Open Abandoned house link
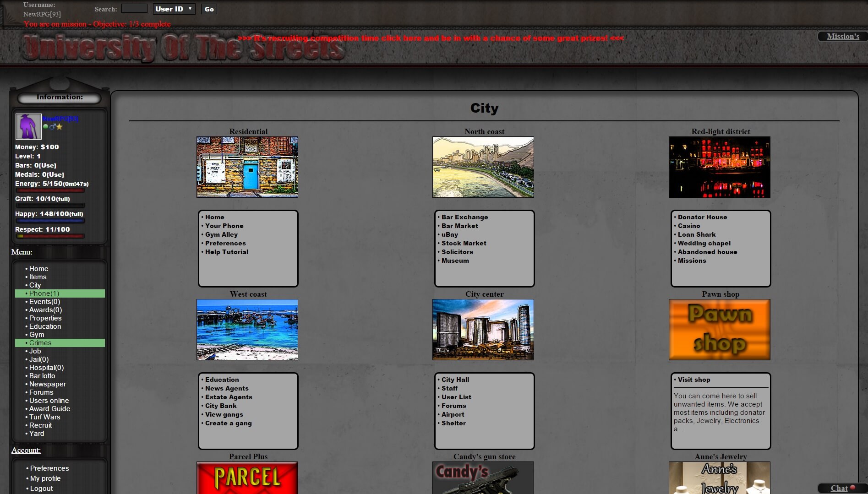Image resolution: width=868 pixels, height=494 pixels. pos(707,252)
